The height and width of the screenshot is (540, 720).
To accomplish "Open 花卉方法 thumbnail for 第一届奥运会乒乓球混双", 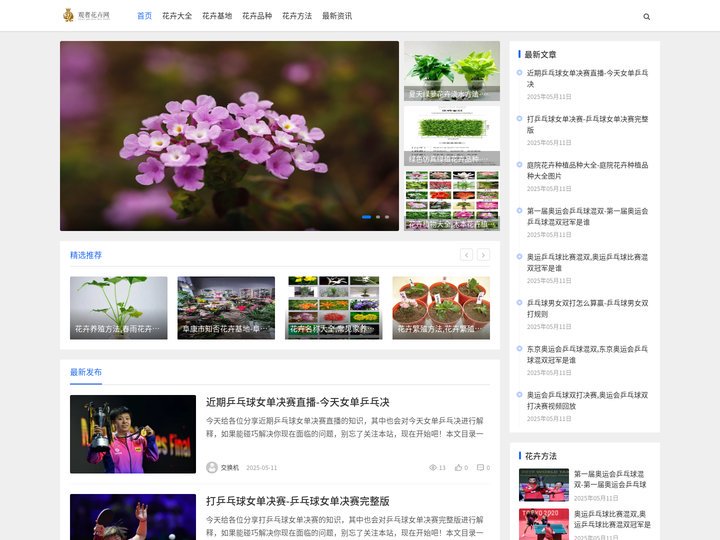I will point(544,485).
